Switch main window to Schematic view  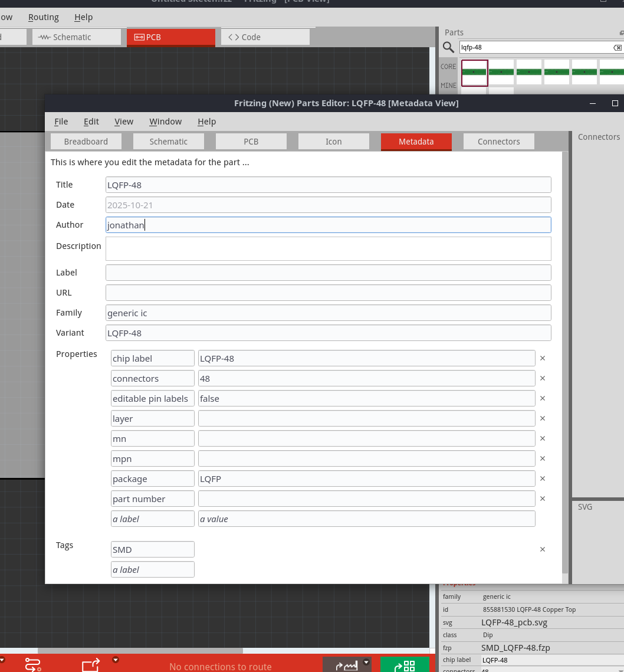point(70,37)
